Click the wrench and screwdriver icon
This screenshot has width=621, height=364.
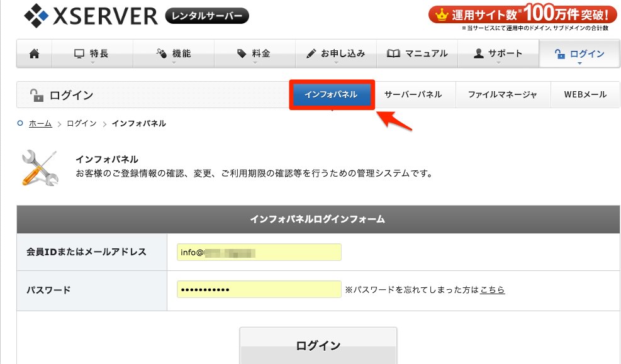coord(40,168)
